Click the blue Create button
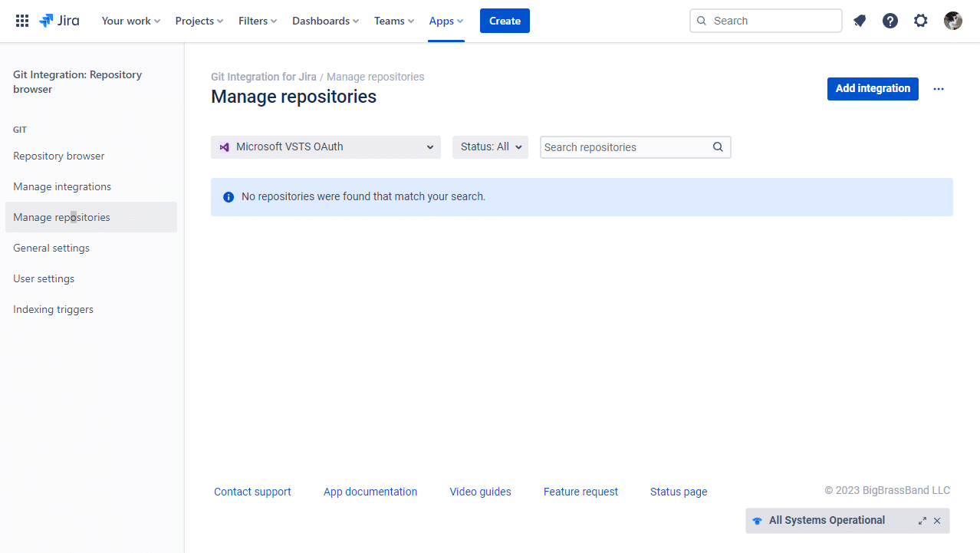 click(x=505, y=21)
